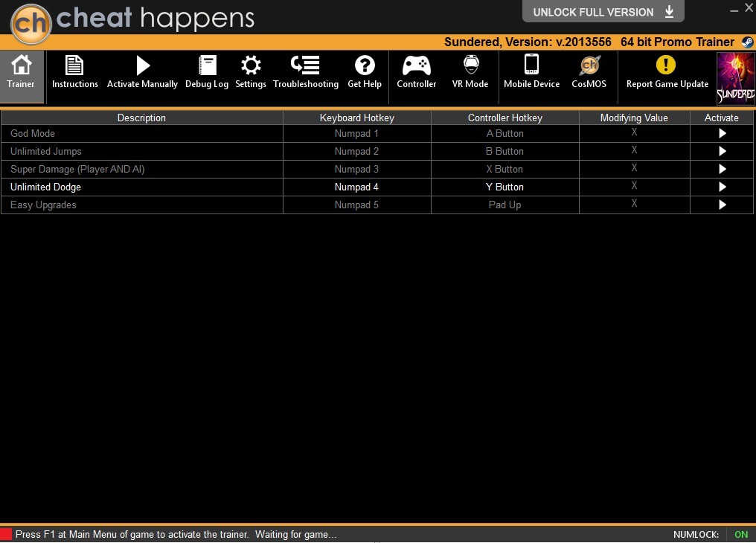Open the Debug Log
The width and height of the screenshot is (756, 543).
tap(207, 72)
